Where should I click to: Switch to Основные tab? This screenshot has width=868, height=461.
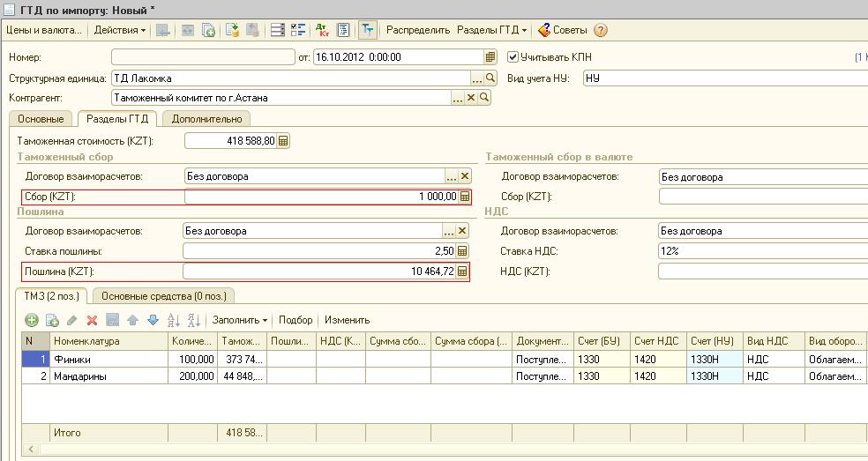tap(41, 119)
